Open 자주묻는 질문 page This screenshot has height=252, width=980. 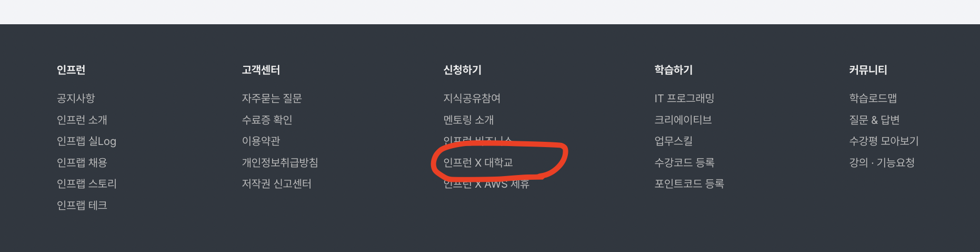tap(272, 98)
